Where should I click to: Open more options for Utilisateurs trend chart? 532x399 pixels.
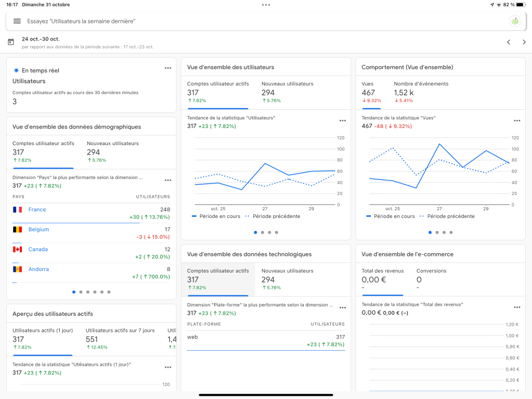click(342, 121)
